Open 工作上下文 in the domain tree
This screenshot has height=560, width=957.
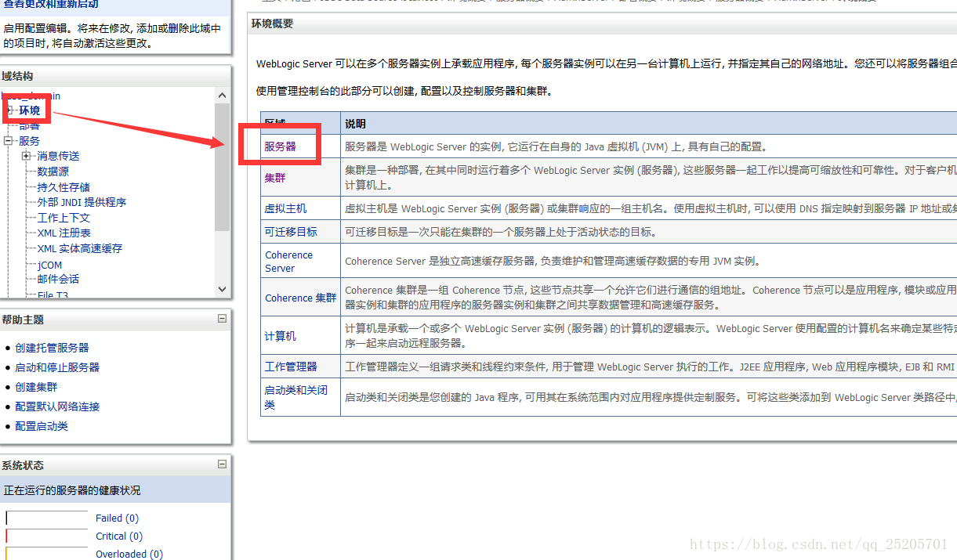63,218
